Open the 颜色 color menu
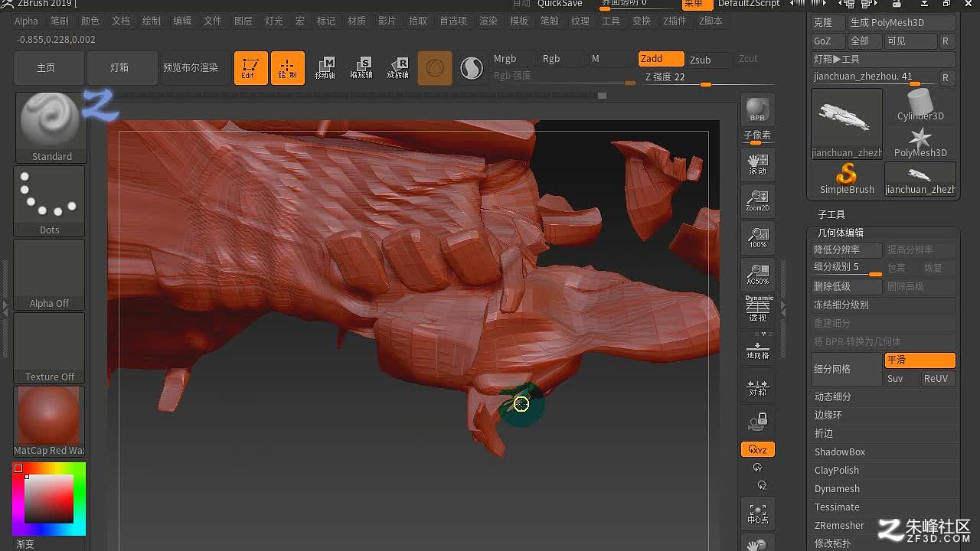This screenshot has width=980, height=551. [x=90, y=21]
